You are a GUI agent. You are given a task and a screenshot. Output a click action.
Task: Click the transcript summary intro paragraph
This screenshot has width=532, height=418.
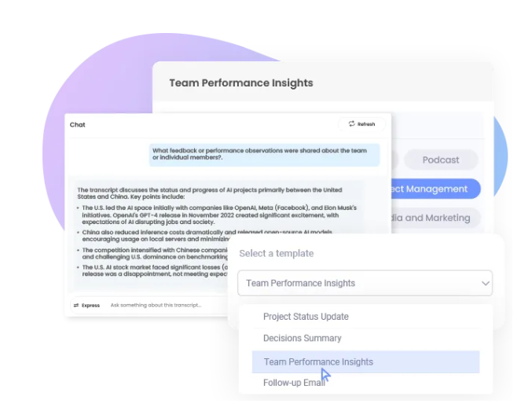tap(210, 193)
